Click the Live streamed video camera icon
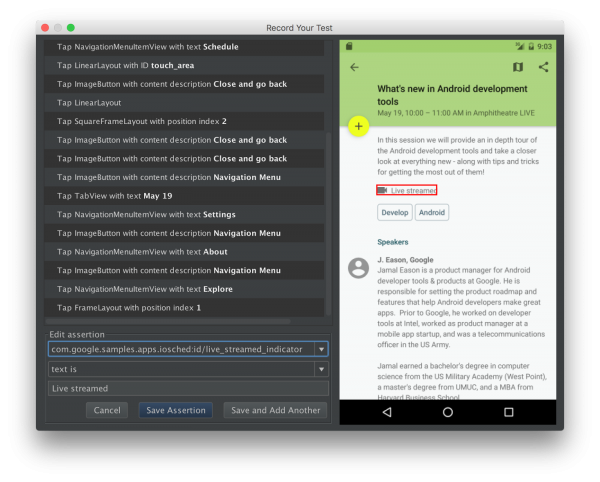The width and height of the screenshot is (600, 482). click(382, 190)
